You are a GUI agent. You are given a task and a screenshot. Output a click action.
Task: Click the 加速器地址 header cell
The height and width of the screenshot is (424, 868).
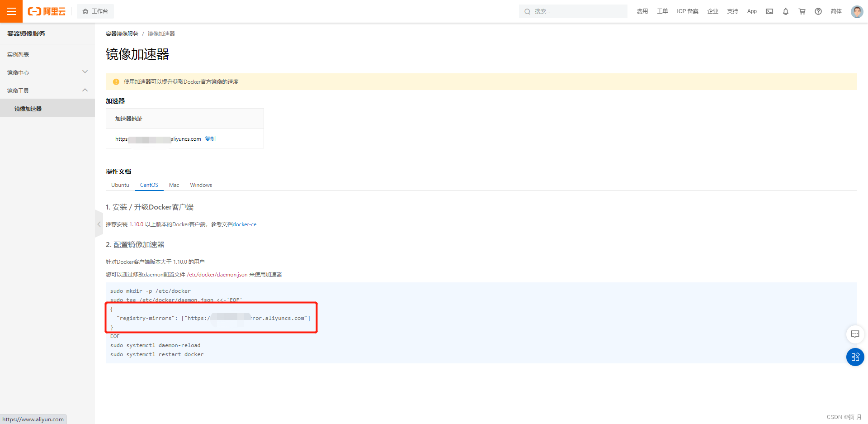[185, 119]
